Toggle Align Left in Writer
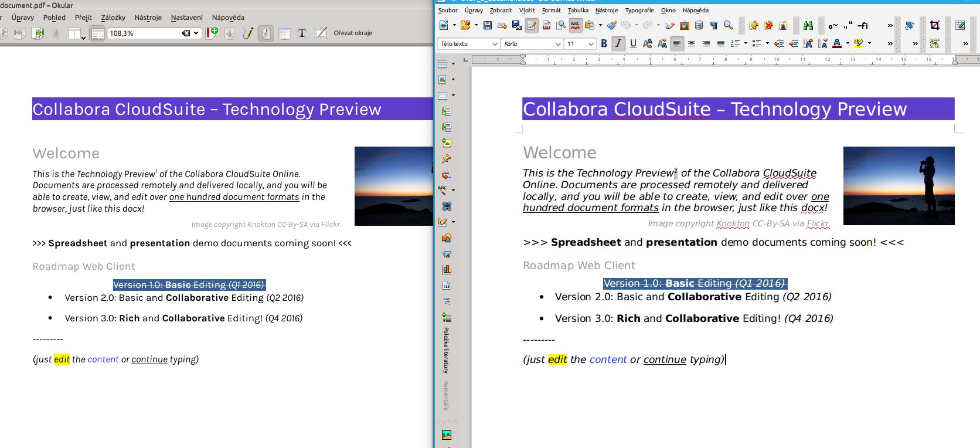The width and height of the screenshot is (980, 448). [677, 43]
